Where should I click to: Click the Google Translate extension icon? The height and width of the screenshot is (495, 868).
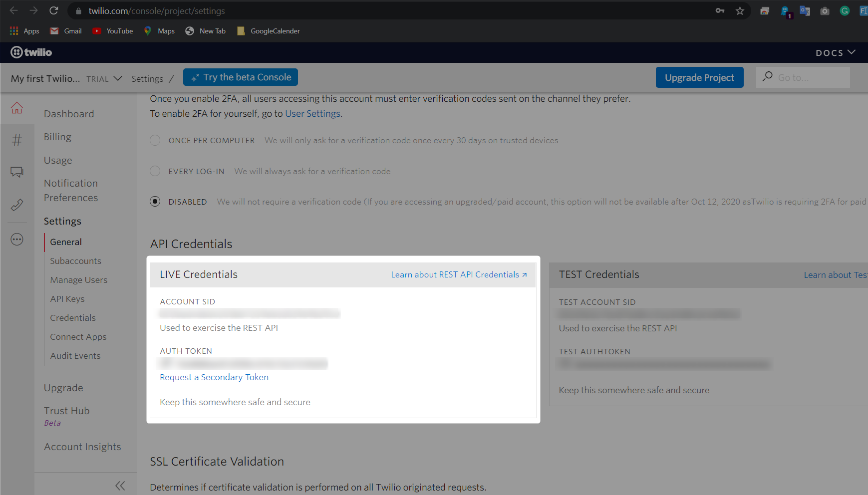[x=805, y=10]
